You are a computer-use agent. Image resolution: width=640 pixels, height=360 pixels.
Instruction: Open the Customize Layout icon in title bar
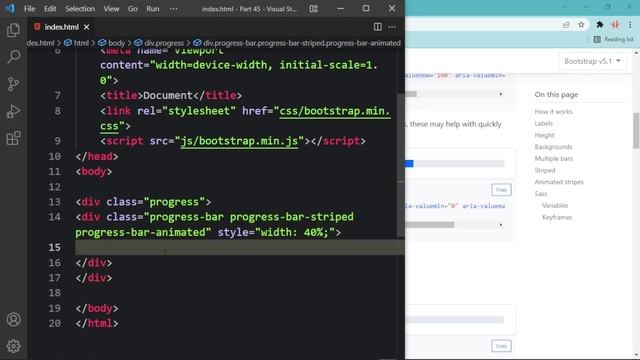click(313, 9)
